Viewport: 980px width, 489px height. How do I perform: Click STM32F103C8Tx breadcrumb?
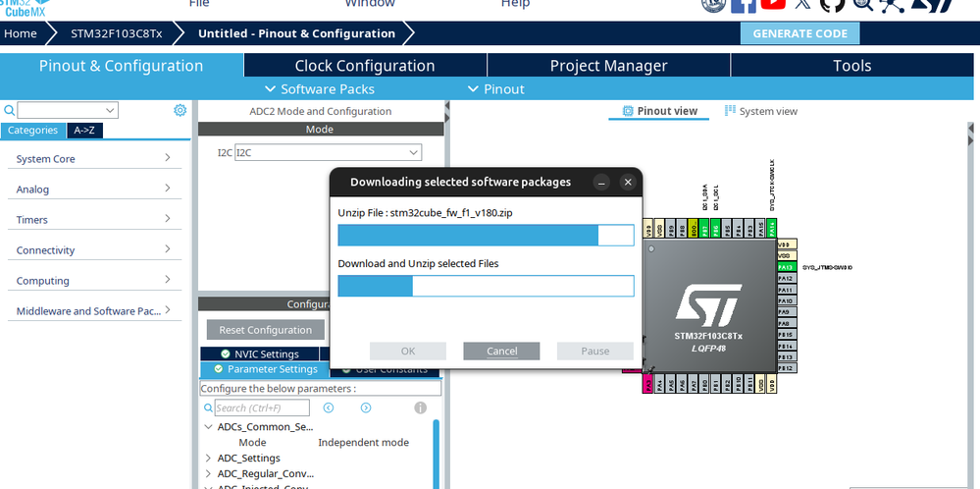pos(117,33)
